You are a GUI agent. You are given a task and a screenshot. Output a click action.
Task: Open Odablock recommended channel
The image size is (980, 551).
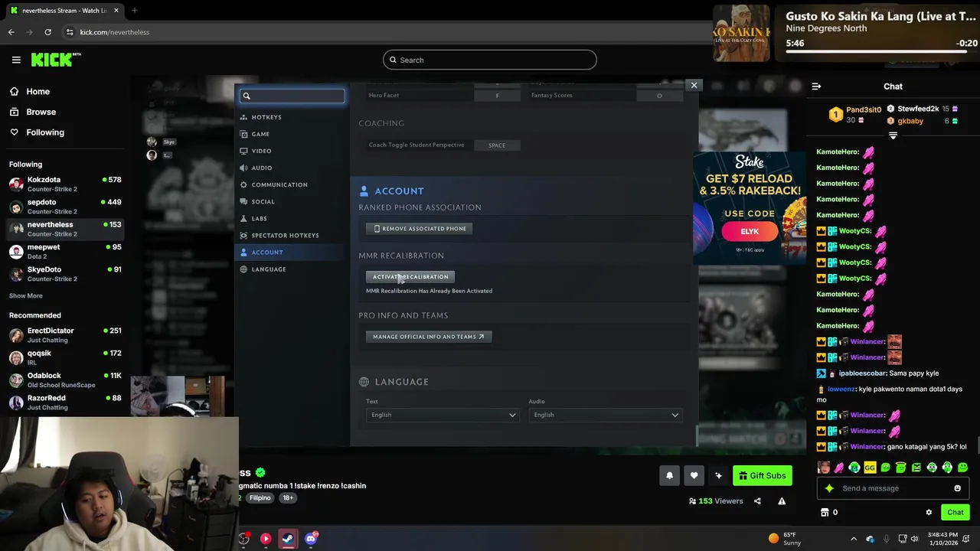pos(65,380)
